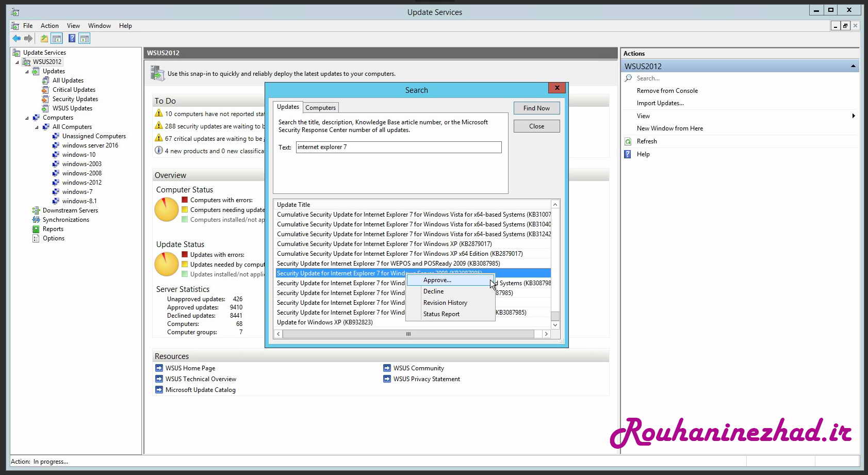
Task: Select windows-8.1 computer group
Action: (79, 201)
